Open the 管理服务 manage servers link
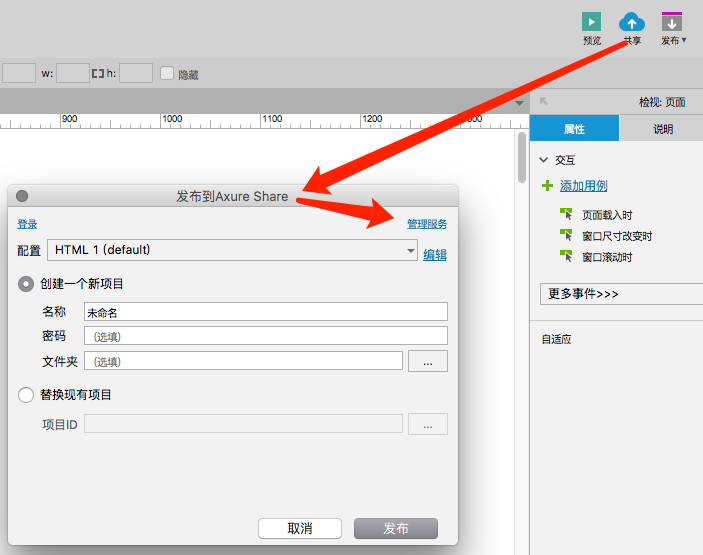 point(427,224)
